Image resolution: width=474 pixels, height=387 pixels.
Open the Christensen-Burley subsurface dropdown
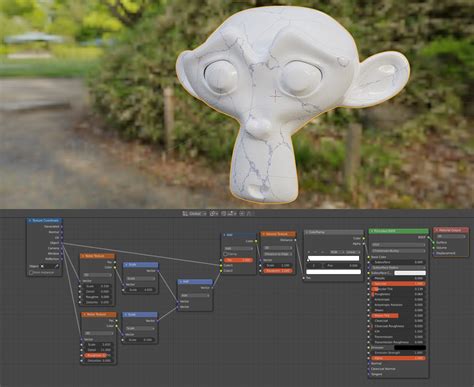point(399,250)
